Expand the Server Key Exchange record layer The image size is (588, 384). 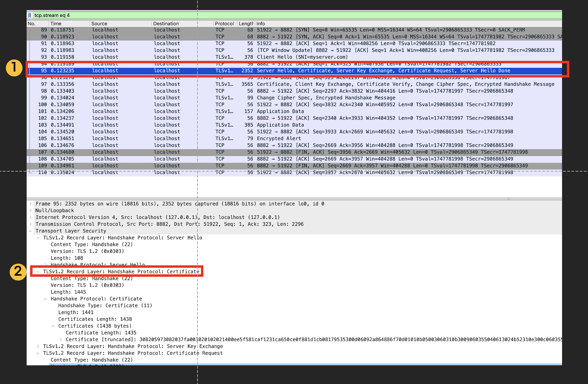click(38, 346)
